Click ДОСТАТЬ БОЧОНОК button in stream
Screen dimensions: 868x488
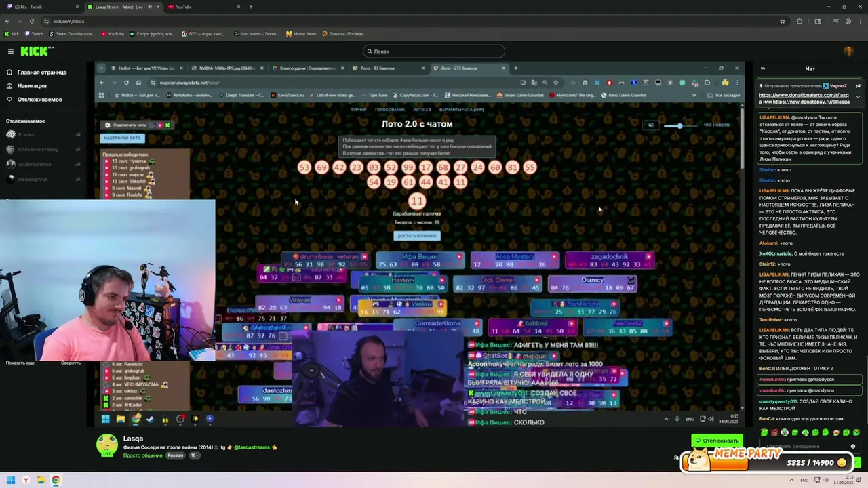[x=417, y=235]
